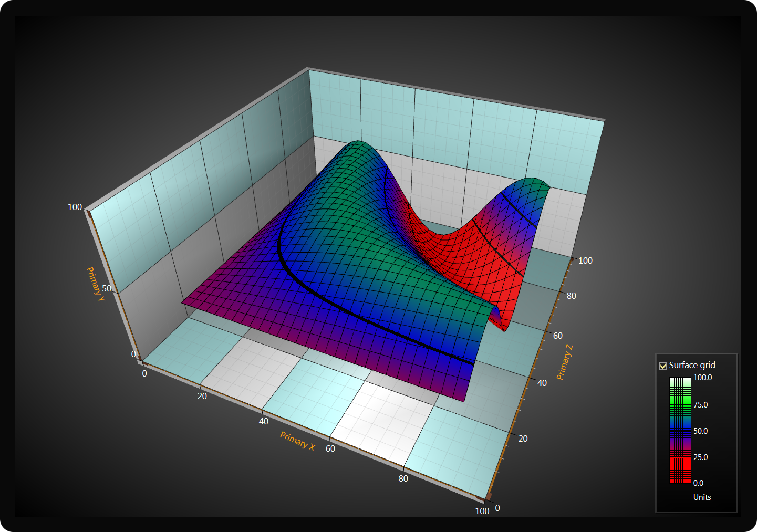757x532 pixels.
Task: Click the 100 tick label on Primary Y axis
Action: [75, 207]
